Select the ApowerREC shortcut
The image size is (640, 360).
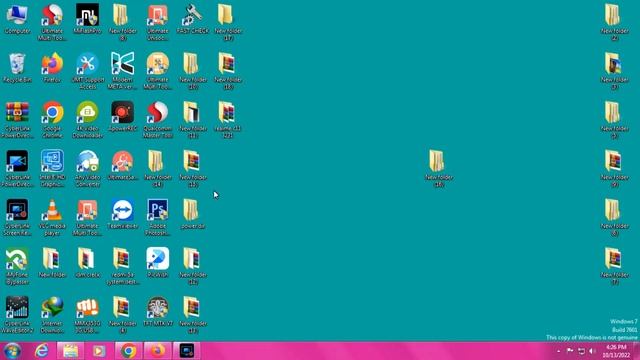pos(122,116)
